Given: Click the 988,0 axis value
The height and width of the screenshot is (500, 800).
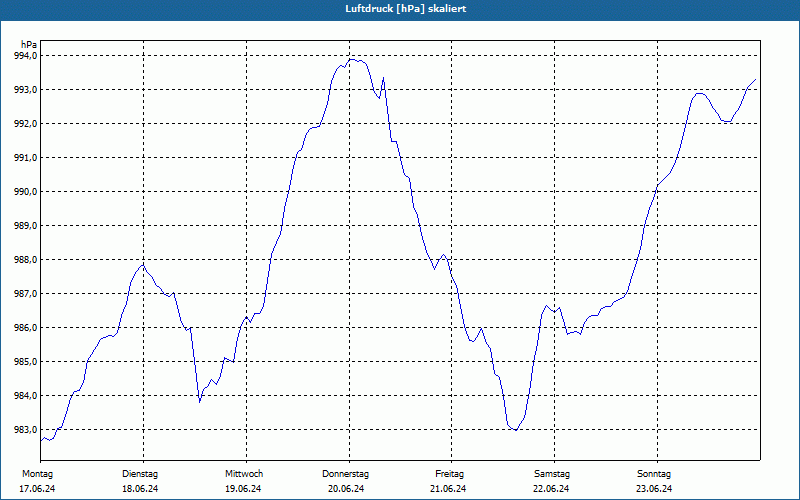Looking at the screenshot, I should pos(26,260).
